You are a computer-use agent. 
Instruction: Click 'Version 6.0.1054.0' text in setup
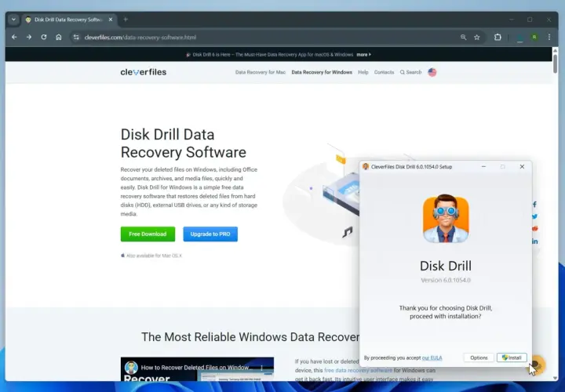[x=446, y=280]
